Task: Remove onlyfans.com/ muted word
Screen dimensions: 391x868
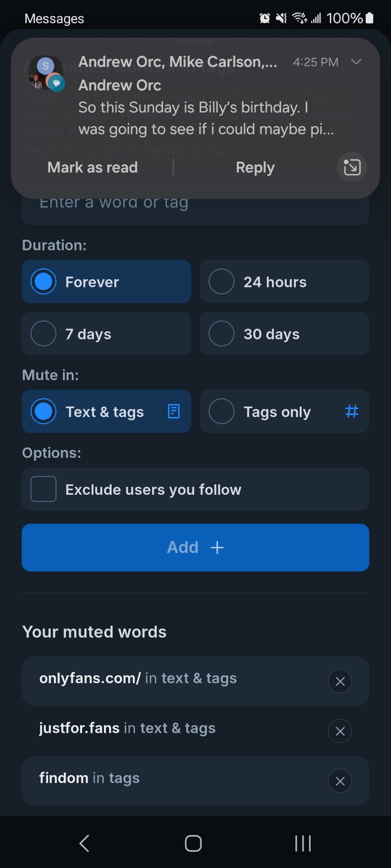Action: click(x=340, y=681)
